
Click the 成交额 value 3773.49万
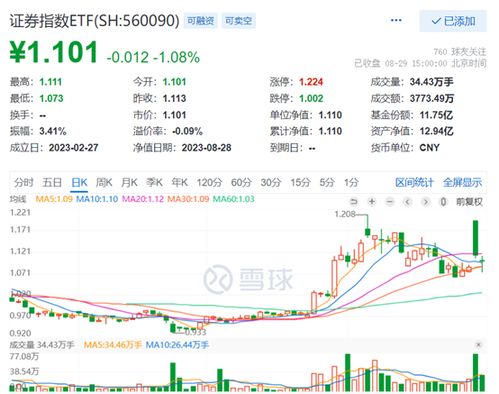[x=431, y=98]
